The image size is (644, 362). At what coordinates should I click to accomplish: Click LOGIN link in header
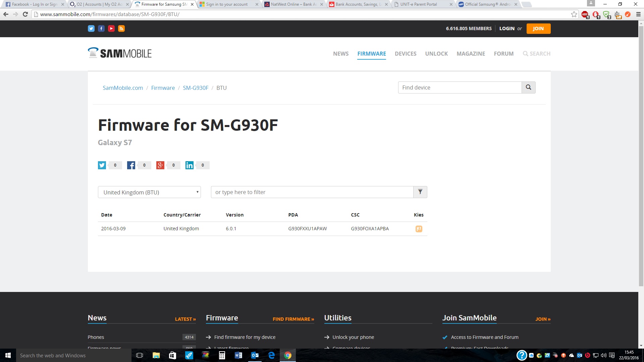pyautogui.click(x=507, y=28)
